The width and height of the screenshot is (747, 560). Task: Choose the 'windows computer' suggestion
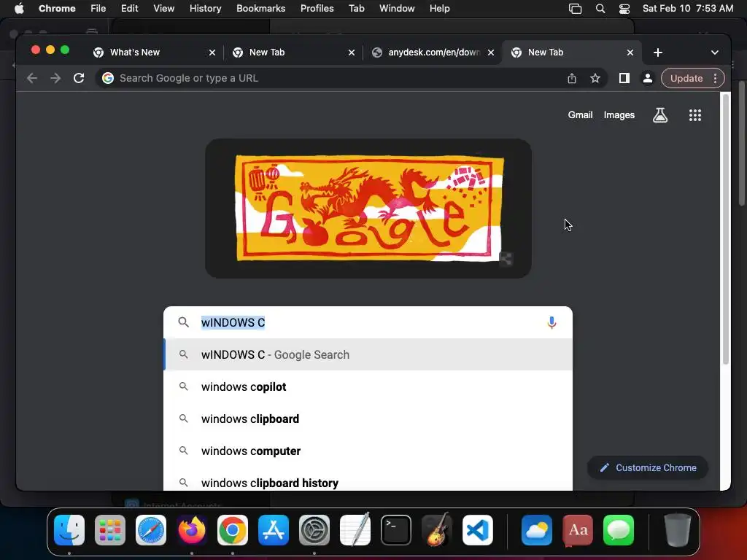point(368,451)
